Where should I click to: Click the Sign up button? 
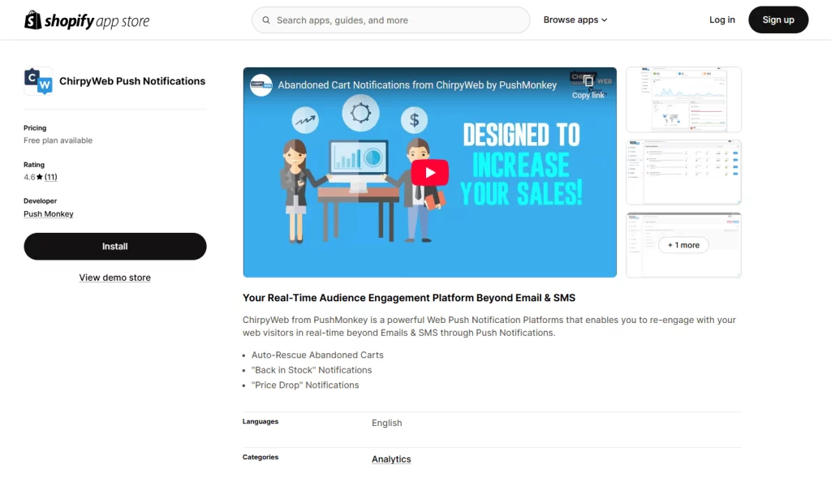tap(778, 19)
